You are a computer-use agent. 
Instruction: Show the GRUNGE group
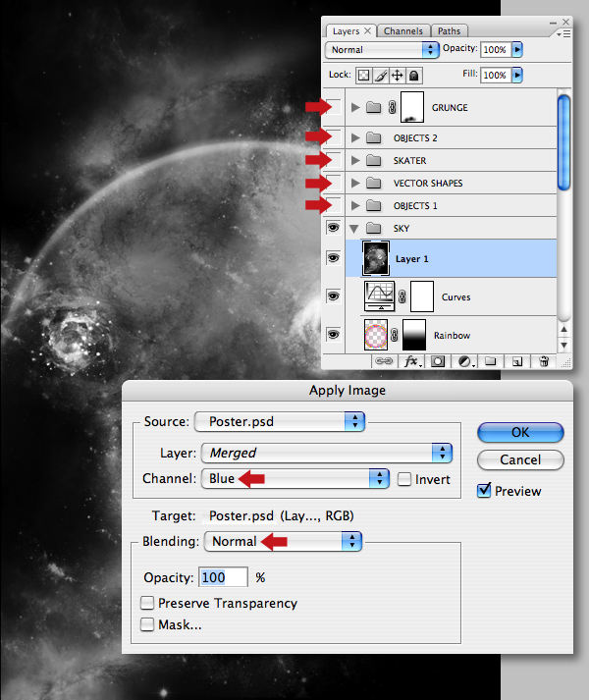coord(333,107)
